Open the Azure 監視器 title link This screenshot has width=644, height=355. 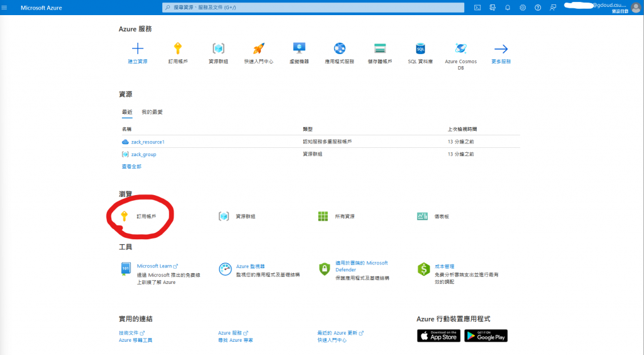pos(250,266)
